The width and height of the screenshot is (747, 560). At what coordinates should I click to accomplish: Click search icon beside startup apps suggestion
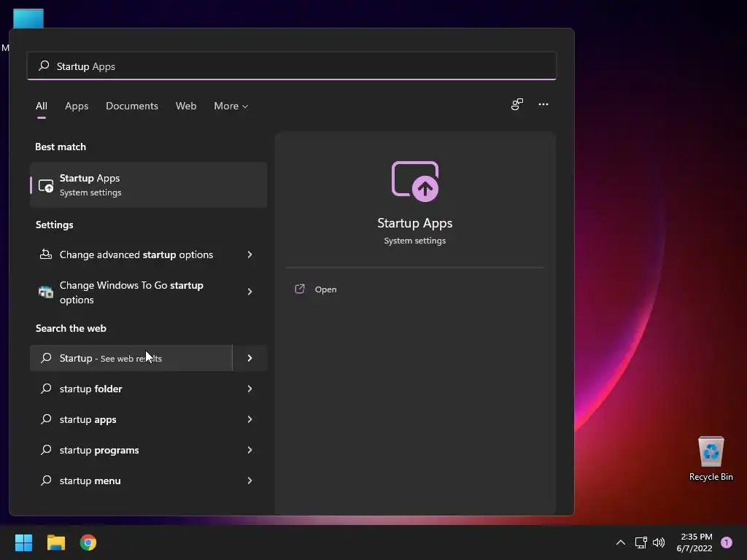point(46,419)
